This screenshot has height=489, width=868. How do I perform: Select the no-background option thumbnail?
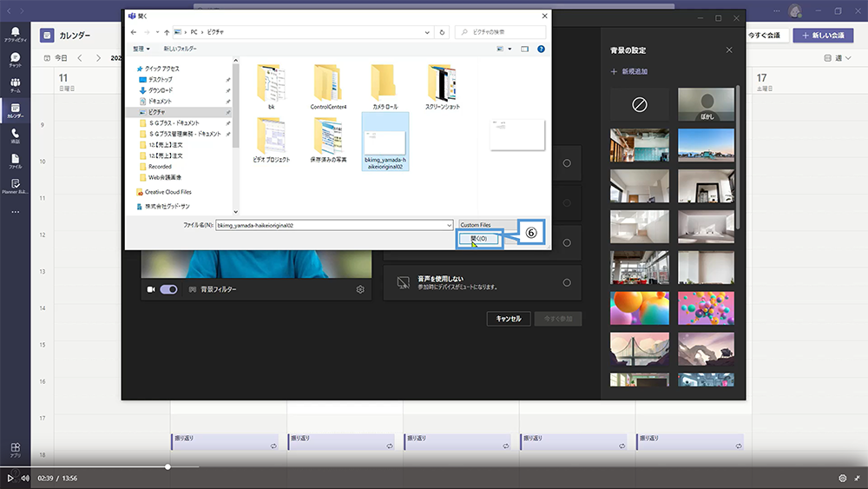pyautogui.click(x=640, y=105)
